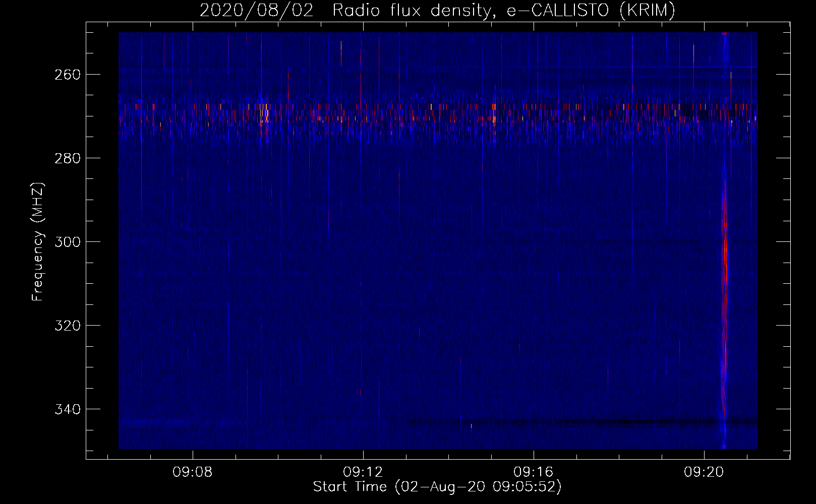The height and width of the screenshot is (504, 816).
Task: Click the 280 frequency tick label
Action: 67,158
